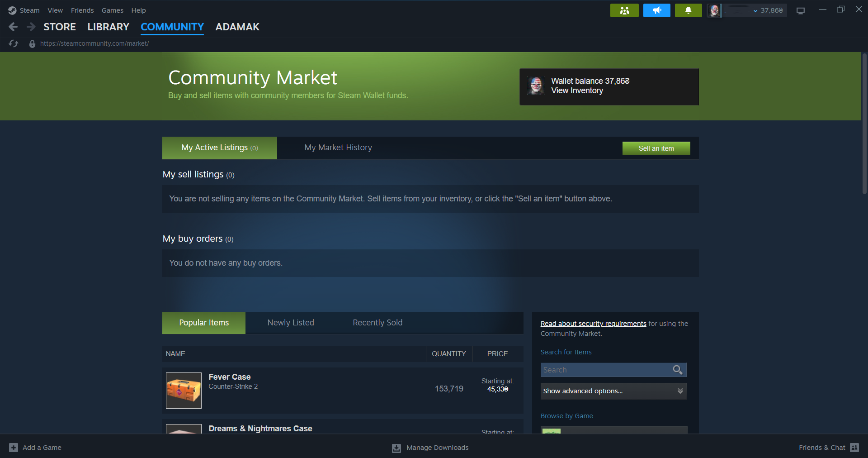Click the steamcommunity.com/market URL bar
Screen dimensions: 868x458
(x=94, y=43)
